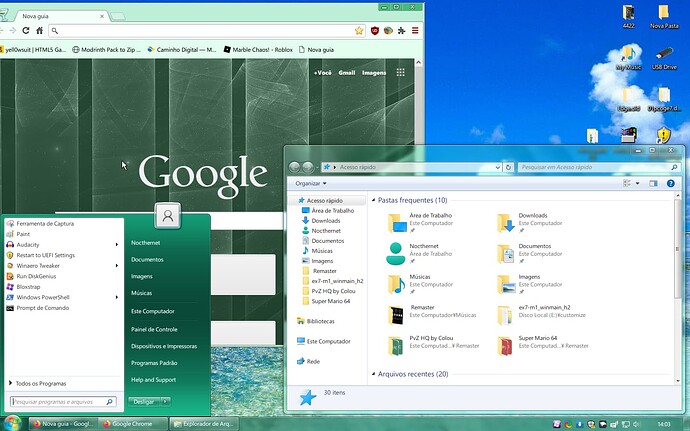Open Prompt de Comando from the Start menu
The height and width of the screenshot is (431, 690).
point(38,308)
